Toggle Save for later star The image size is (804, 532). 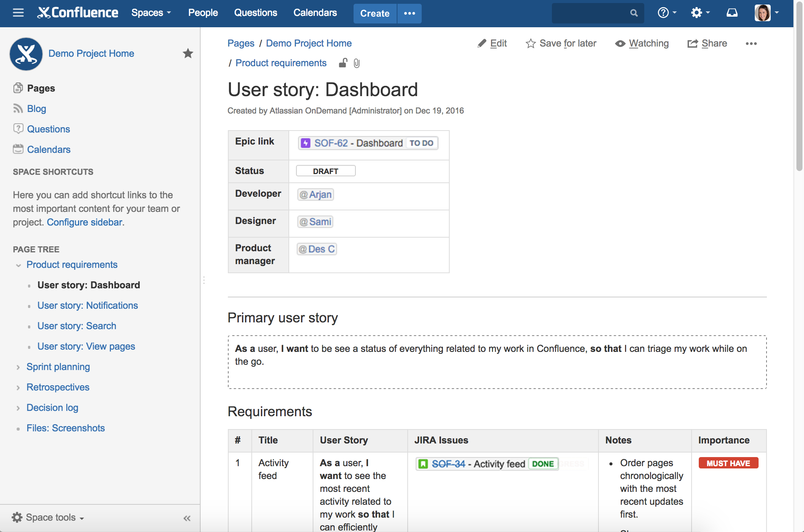click(530, 43)
